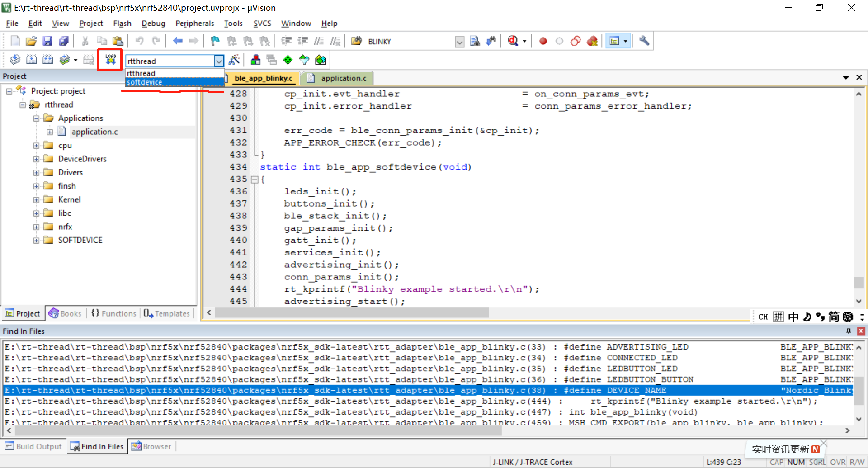This screenshot has height=468, width=868.
Task: Open the editor tab list dropdown arrow
Action: [x=846, y=78]
